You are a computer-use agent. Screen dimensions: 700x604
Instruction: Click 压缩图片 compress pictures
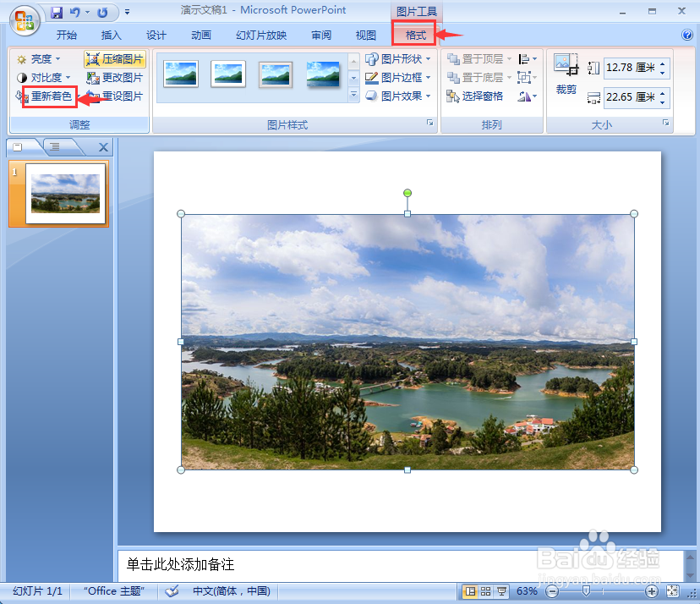[x=115, y=59]
